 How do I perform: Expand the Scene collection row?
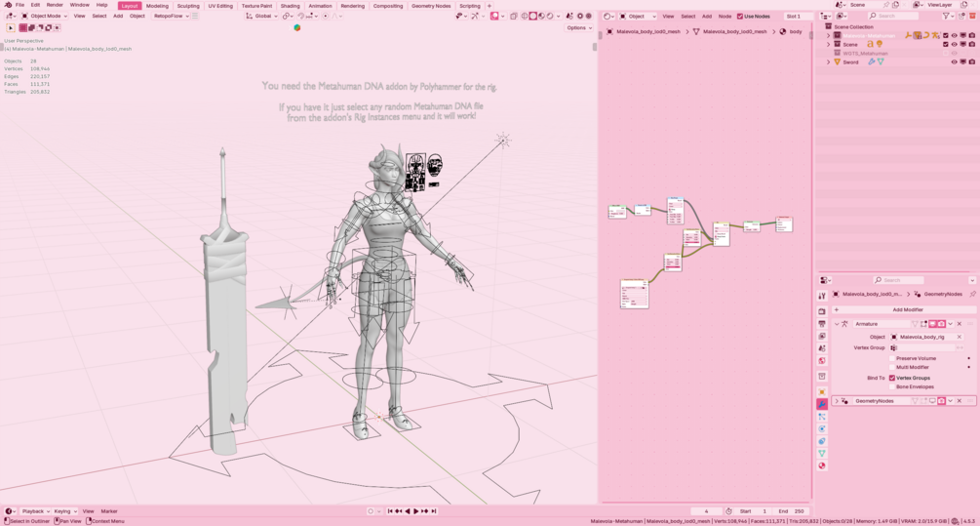tap(830, 45)
